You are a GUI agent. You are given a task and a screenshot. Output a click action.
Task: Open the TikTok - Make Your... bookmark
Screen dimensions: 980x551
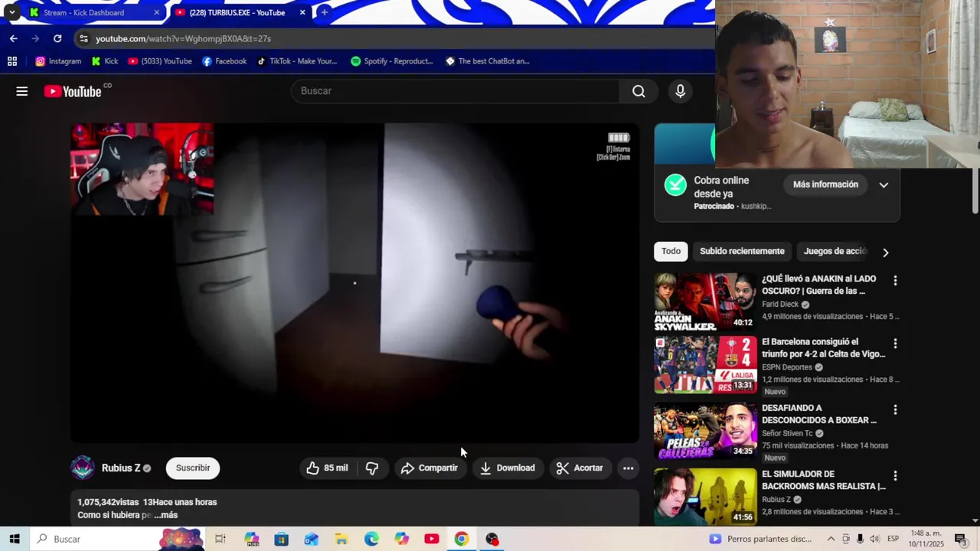(x=296, y=61)
